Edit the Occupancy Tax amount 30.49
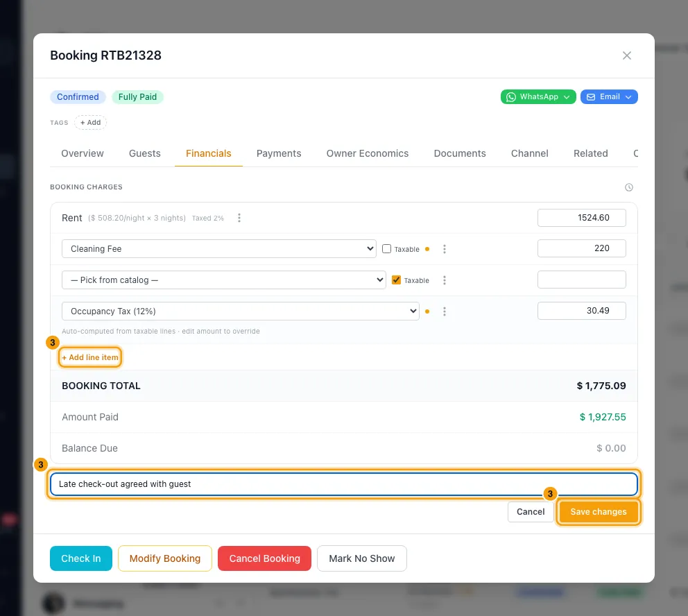This screenshot has height=616, width=688. (x=581, y=311)
